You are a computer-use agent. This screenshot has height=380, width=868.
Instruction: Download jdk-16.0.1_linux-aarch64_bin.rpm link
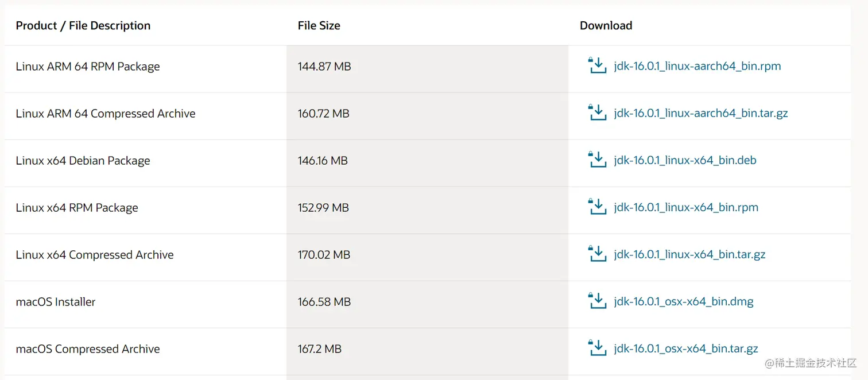(x=697, y=66)
